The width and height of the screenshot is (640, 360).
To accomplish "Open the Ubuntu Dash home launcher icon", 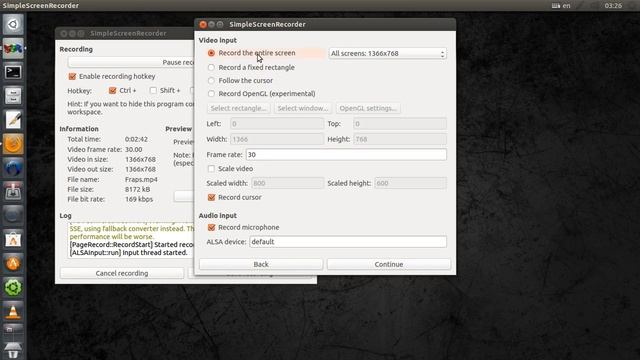I will [x=13, y=24].
